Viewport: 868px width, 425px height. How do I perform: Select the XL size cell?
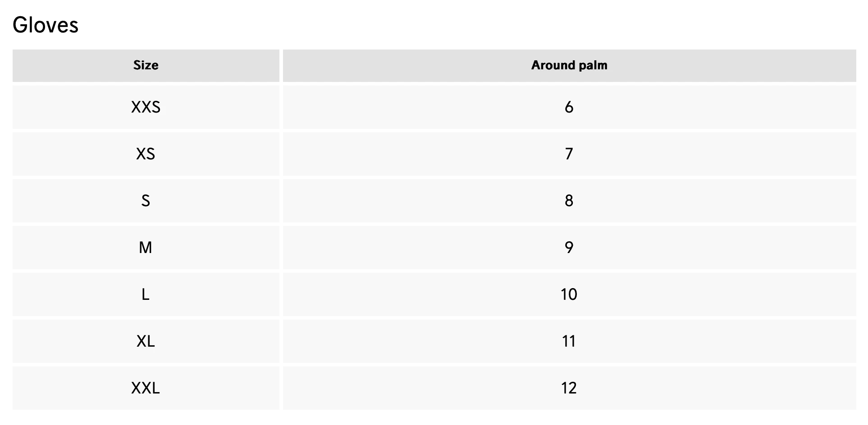(x=146, y=341)
